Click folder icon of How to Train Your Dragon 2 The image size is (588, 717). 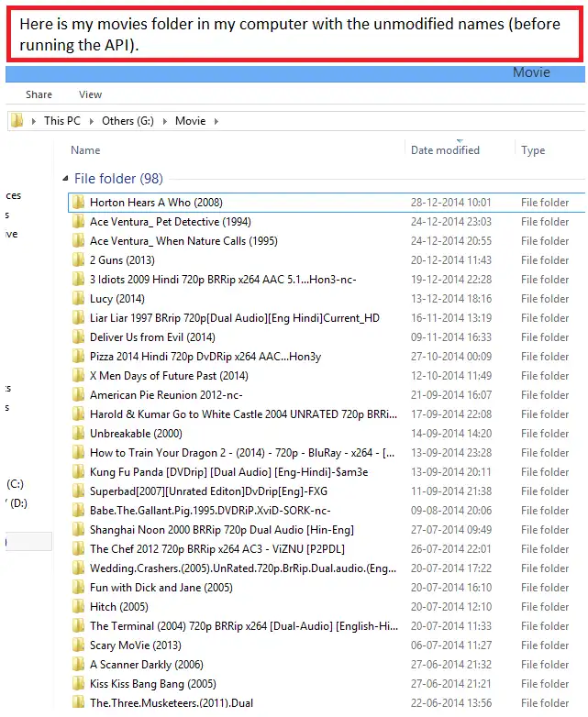79,452
